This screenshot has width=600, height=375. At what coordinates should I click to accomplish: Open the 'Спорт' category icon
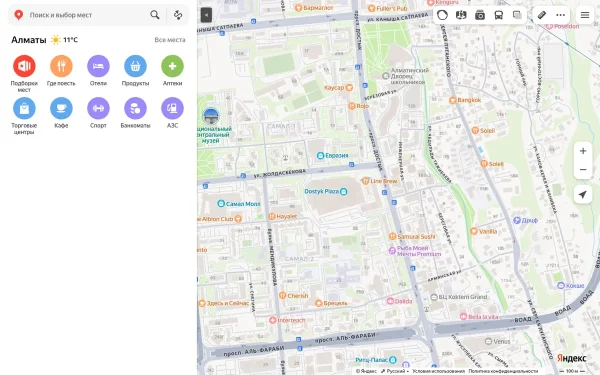(98, 108)
